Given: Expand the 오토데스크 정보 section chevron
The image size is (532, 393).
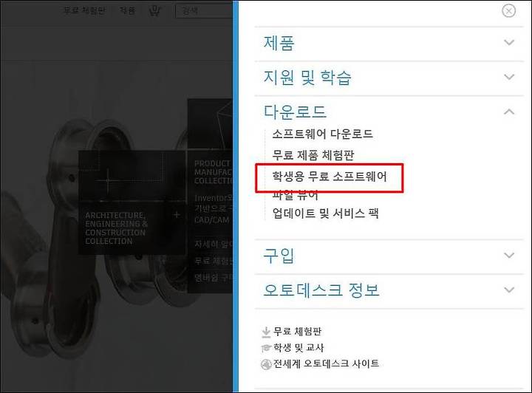Looking at the screenshot, I should point(509,290).
